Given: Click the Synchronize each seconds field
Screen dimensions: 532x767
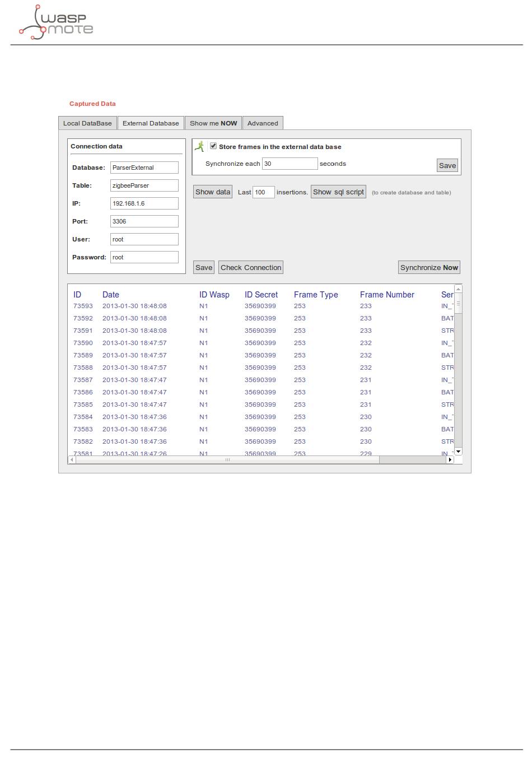Looking at the screenshot, I should [x=290, y=164].
